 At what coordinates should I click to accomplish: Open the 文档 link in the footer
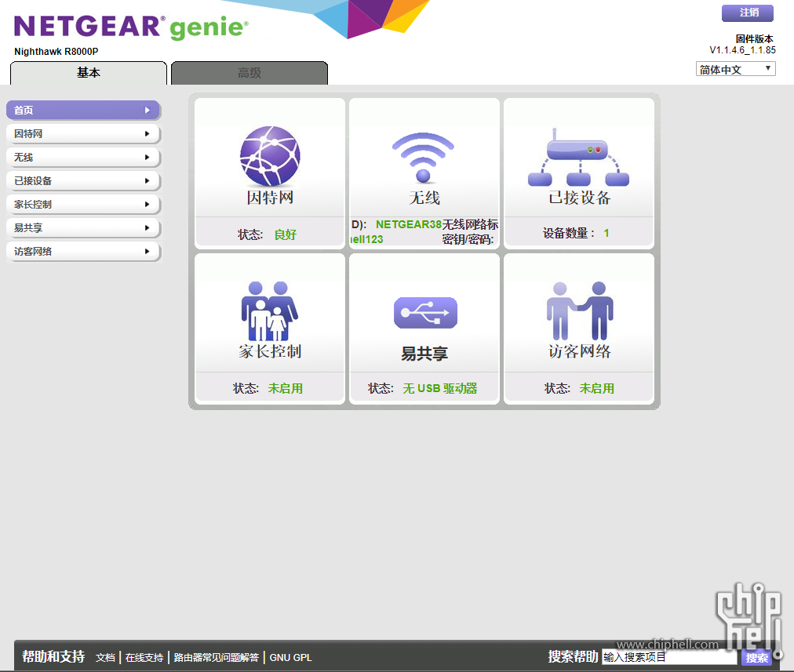click(x=105, y=657)
